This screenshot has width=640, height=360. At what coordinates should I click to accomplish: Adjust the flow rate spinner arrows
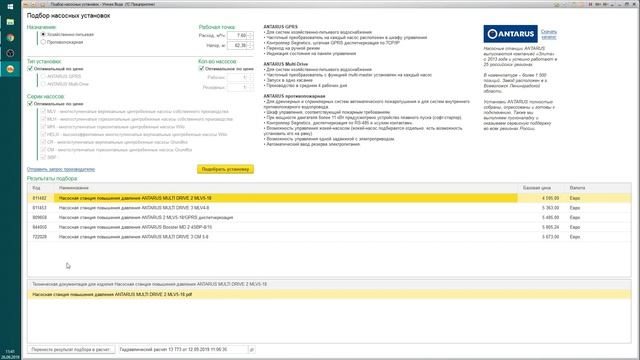(x=250, y=36)
